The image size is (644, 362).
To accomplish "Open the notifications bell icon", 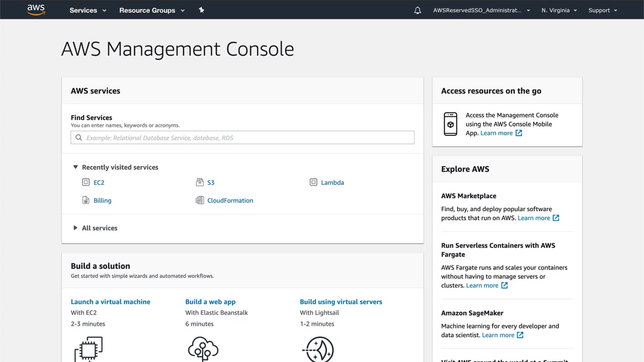I will coord(418,10).
